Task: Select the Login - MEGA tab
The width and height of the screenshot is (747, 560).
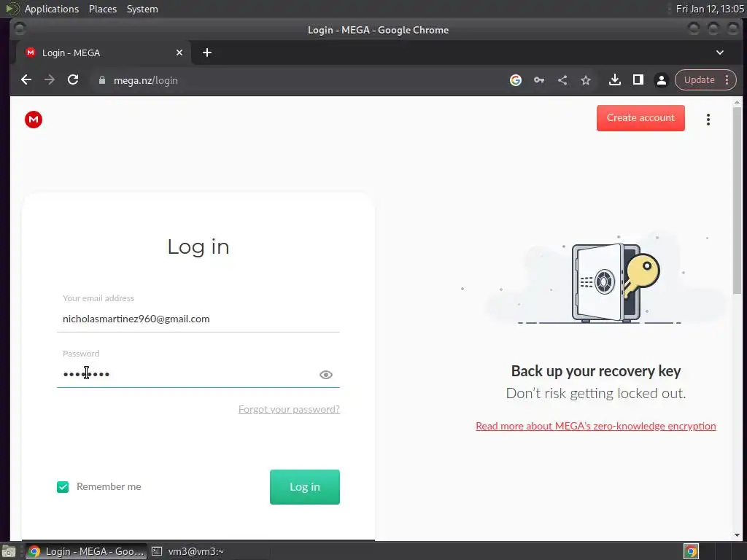Action: [x=104, y=52]
